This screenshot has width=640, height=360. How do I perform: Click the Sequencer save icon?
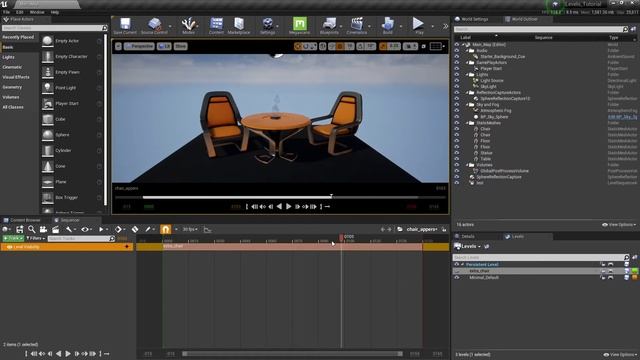19,230
